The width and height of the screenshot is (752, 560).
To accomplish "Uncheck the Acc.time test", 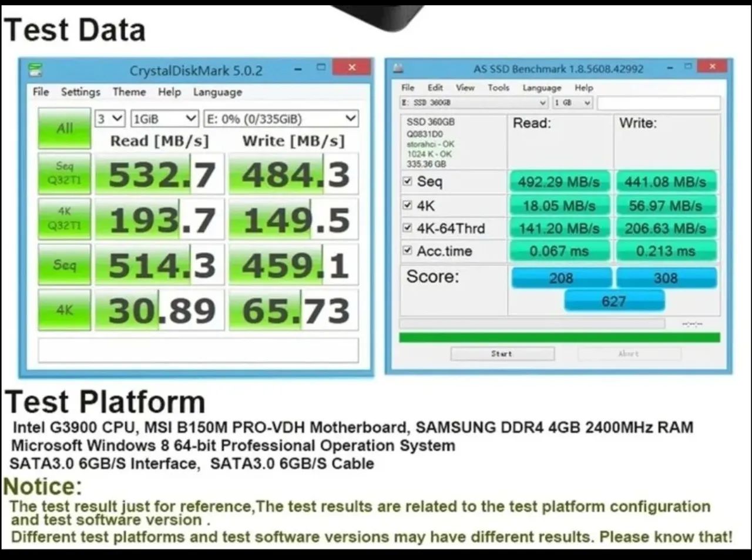I will click(407, 250).
